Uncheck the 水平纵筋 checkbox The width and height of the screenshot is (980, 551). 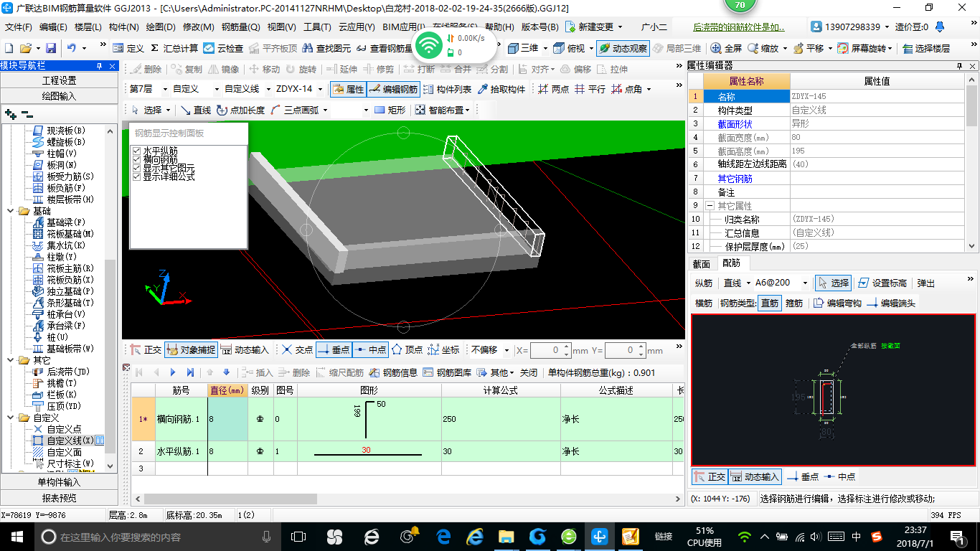click(137, 151)
